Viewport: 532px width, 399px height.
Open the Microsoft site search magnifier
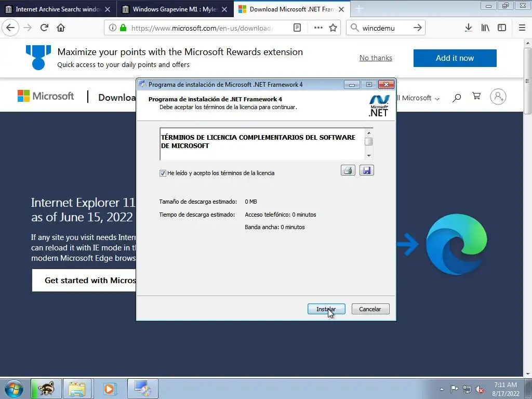[457, 98]
